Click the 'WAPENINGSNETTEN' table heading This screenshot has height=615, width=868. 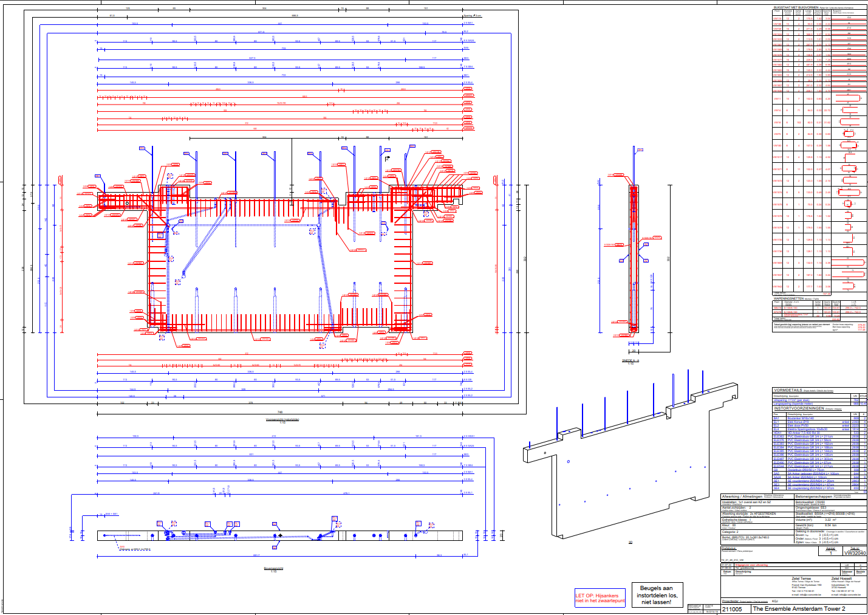(790, 298)
